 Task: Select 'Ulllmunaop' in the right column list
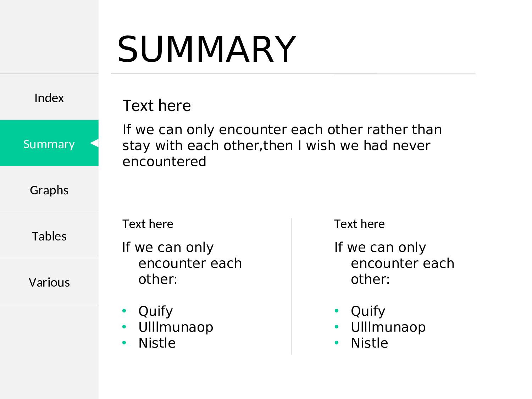click(388, 327)
